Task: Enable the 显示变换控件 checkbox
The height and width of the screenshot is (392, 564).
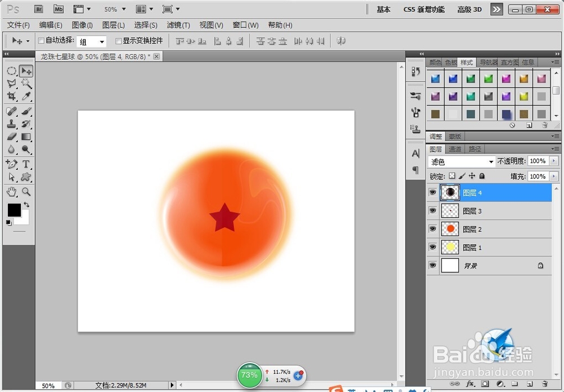Action: (118, 41)
